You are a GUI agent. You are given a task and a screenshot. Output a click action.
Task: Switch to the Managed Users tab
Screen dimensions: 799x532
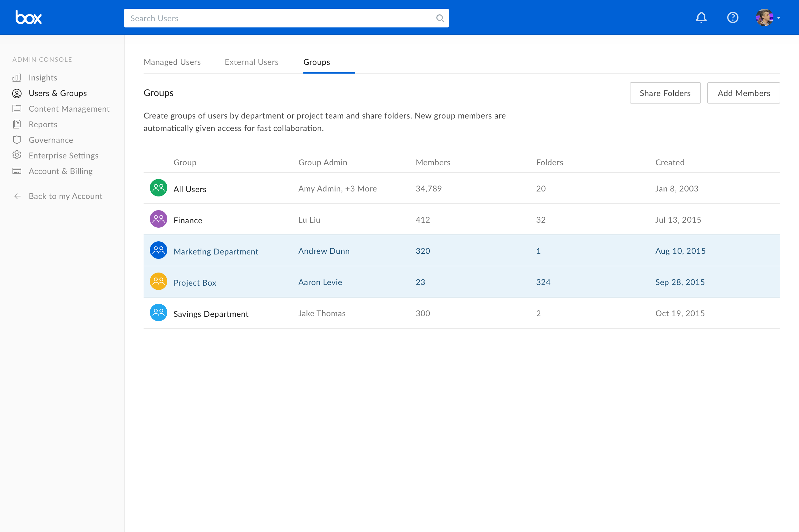click(172, 62)
